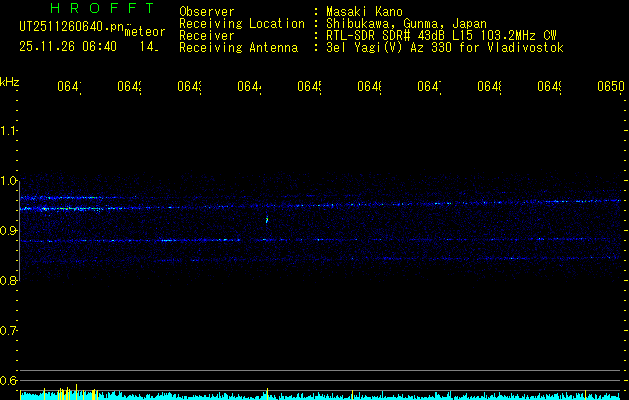Click the 0.6 kHz frequency axis label
This screenshot has width=629, height=400.
tap(9, 381)
